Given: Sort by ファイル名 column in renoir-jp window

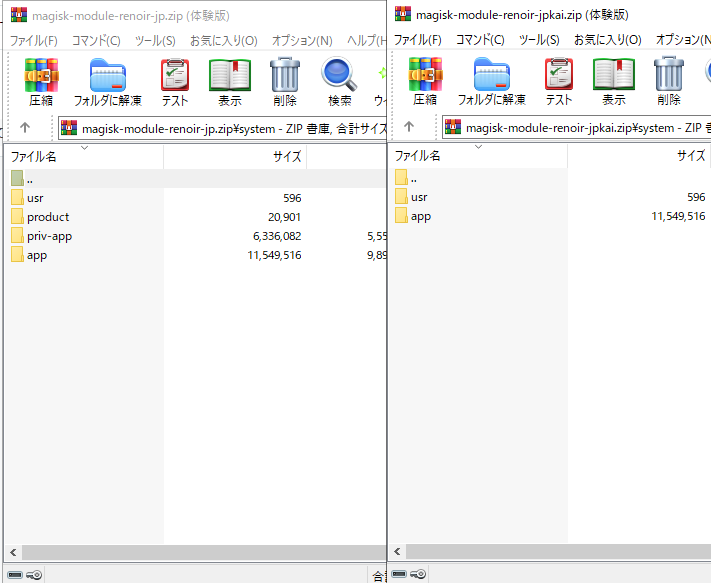Looking at the screenshot, I should (83, 157).
